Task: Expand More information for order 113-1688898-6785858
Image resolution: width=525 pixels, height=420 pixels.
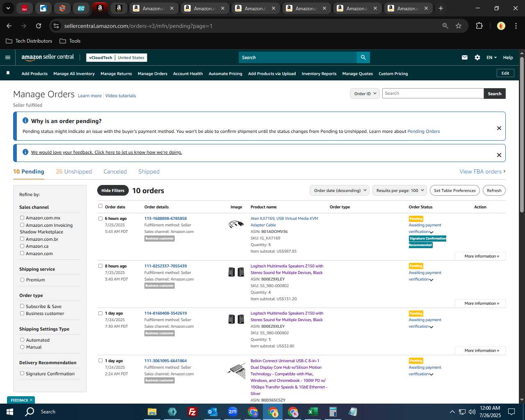Action: click(x=480, y=256)
